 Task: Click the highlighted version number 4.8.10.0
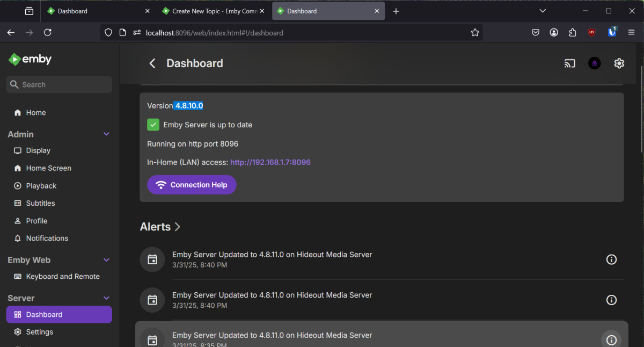[x=189, y=106]
